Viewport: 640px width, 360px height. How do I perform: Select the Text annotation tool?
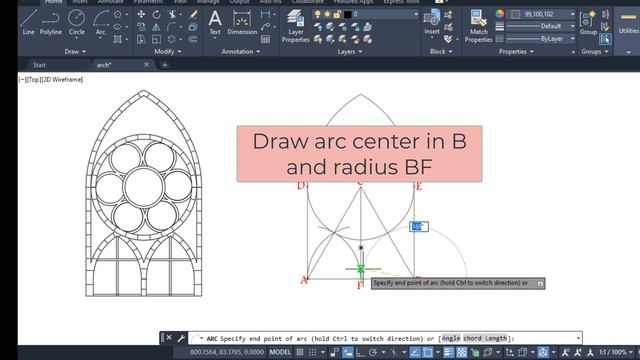(215, 22)
